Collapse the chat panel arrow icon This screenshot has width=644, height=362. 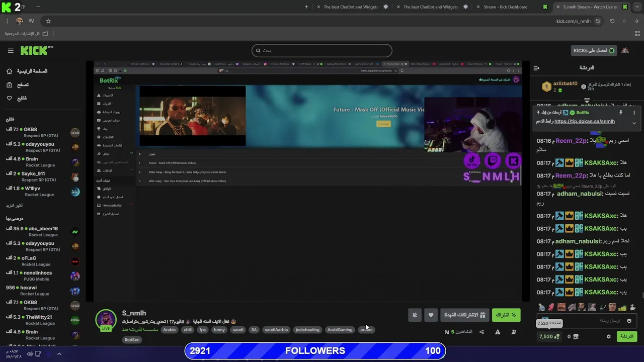[536, 68]
